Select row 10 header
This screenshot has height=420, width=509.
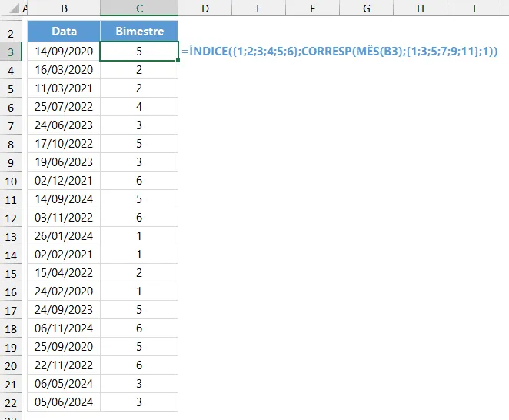11,181
